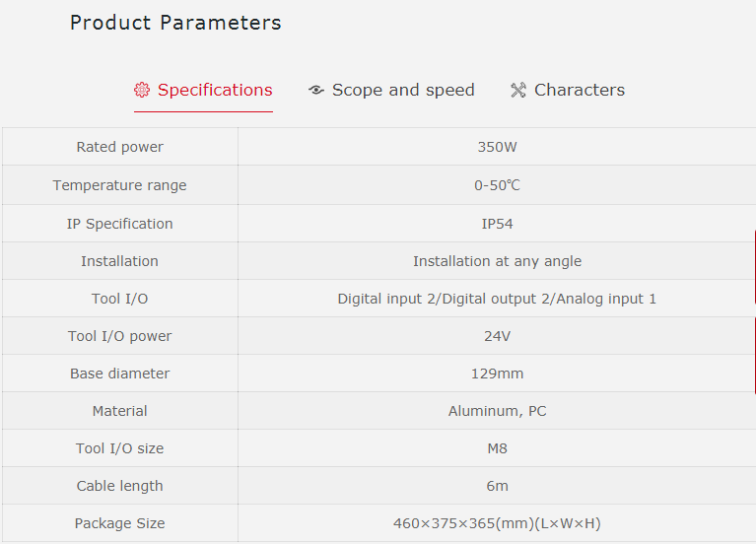Select the Aluminum, PC value cell
756x544 pixels.
tap(497, 411)
